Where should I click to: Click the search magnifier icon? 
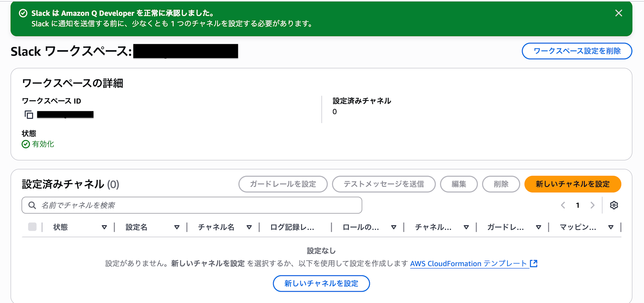[32, 205]
